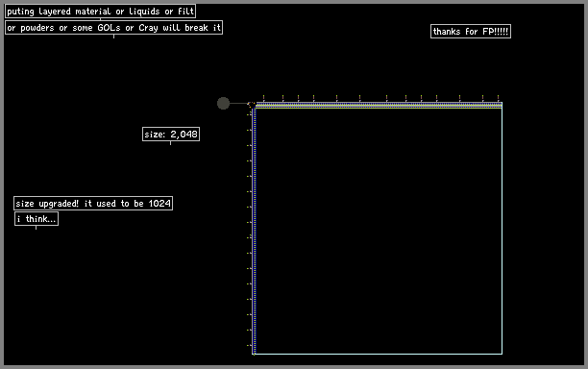Click the cyan bottom wall of the frame
The width and height of the screenshot is (588, 369).
tap(379, 354)
